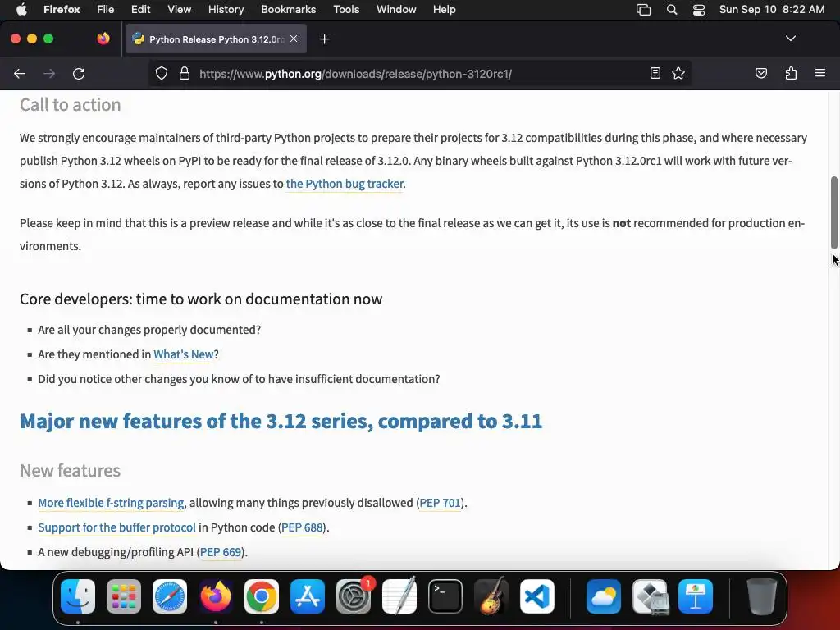Launch Google Chrome from the Dock
840x630 pixels.
coord(262,596)
